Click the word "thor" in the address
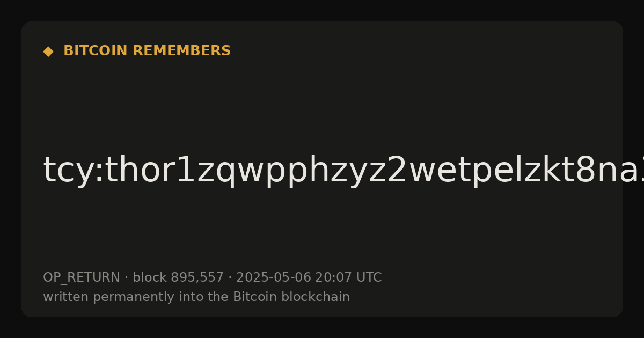 (x=125, y=171)
